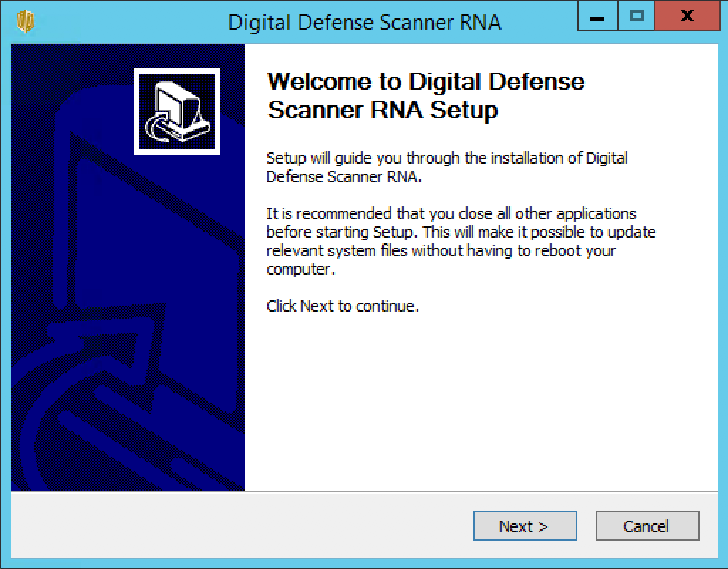728x569 pixels.
Task: Select the 'It is recommended that you close' paragraph
Action: [461, 241]
